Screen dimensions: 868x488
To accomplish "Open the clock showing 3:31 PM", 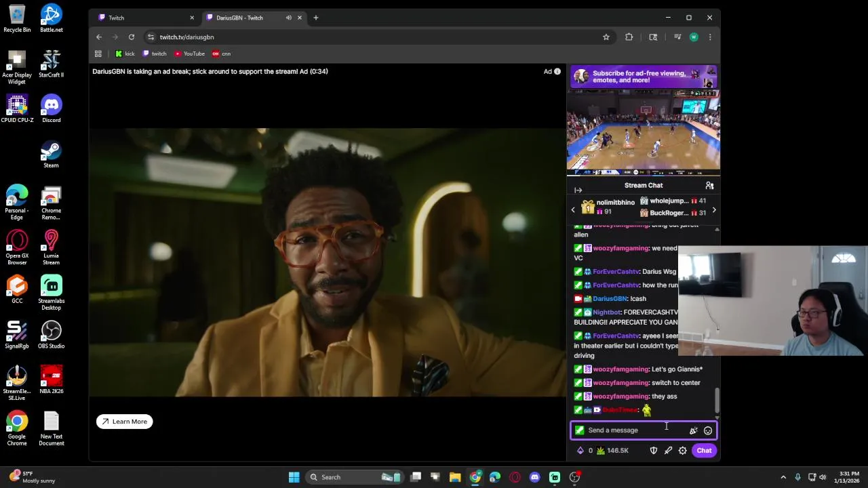I will click(849, 477).
